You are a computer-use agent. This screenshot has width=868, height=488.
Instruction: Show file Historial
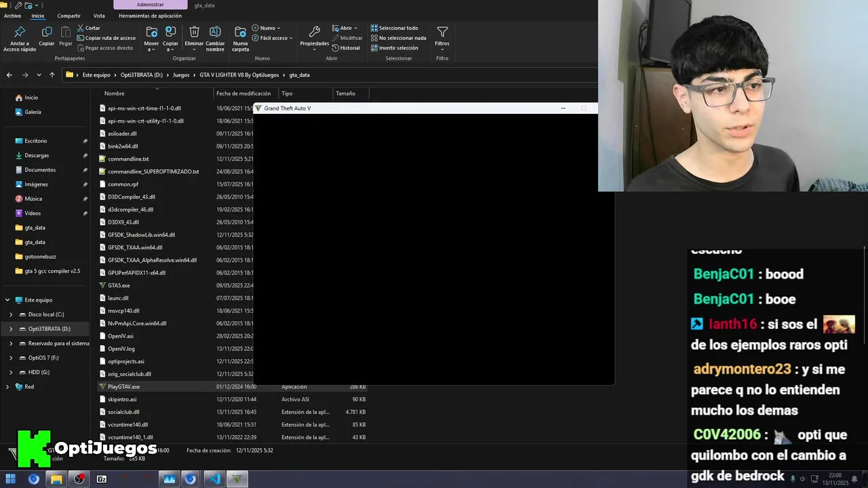point(346,48)
